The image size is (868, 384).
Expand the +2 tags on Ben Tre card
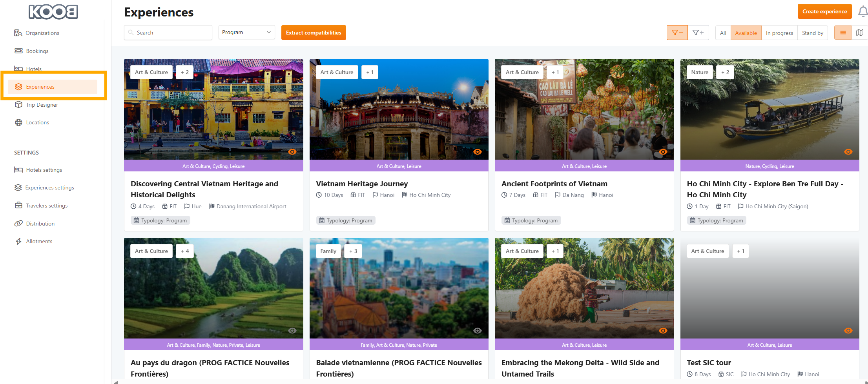[x=725, y=72]
